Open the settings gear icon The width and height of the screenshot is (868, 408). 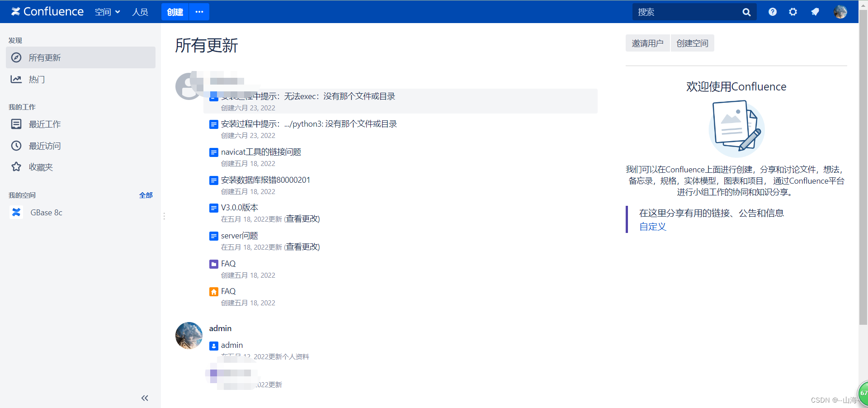coord(793,12)
